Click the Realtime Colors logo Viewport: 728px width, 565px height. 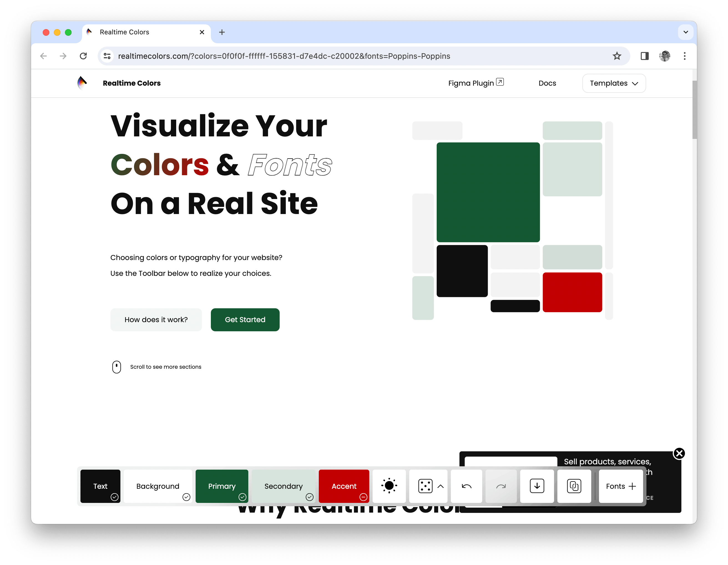pyautogui.click(x=82, y=83)
